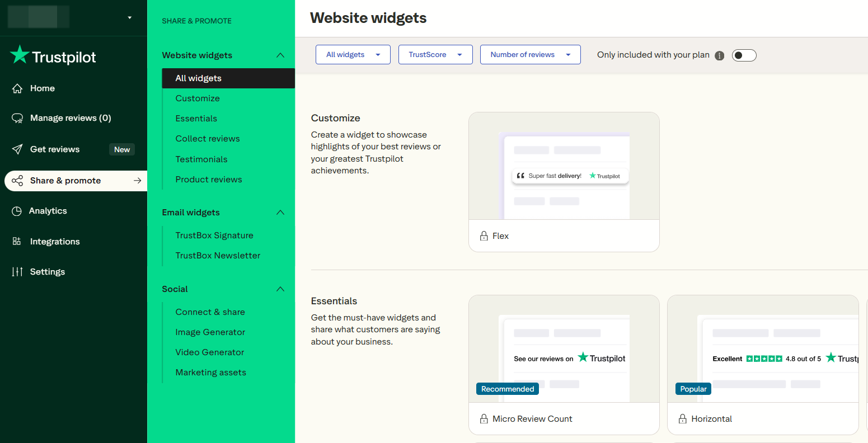Click the Trustpilot star logo
The width and height of the screenshot is (868, 443).
(20, 55)
